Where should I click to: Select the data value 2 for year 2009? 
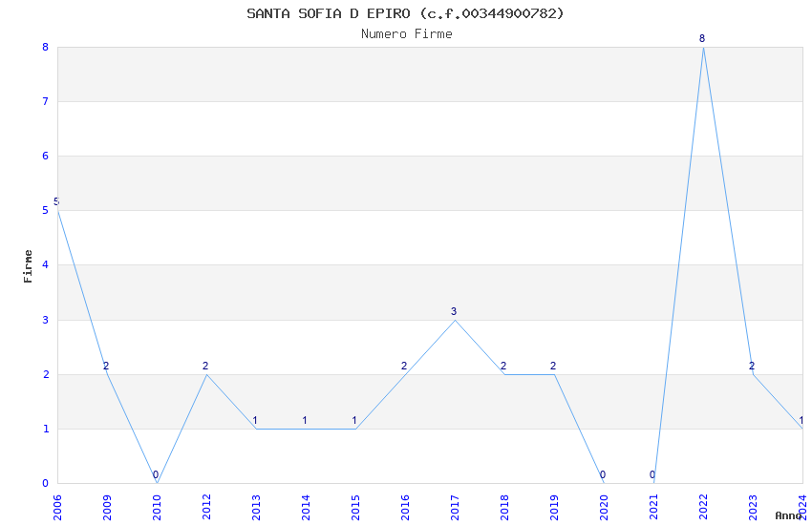pyautogui.click(x=106, y=367)
